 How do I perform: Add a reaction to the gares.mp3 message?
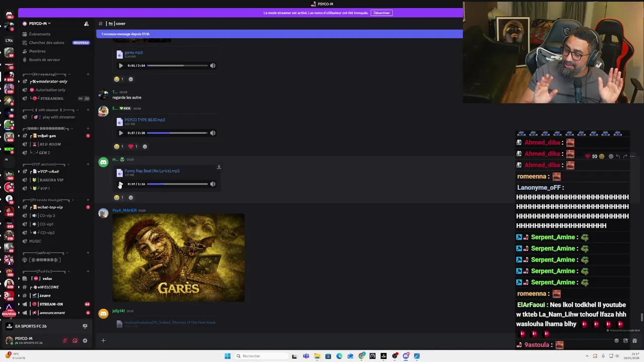(x=131, y=79)
